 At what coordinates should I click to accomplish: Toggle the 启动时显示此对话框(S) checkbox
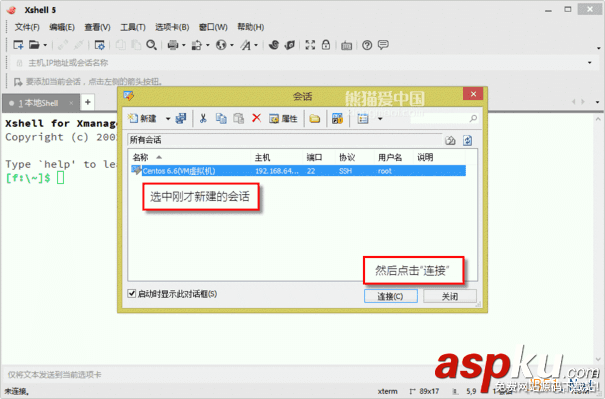pos(132,294)
